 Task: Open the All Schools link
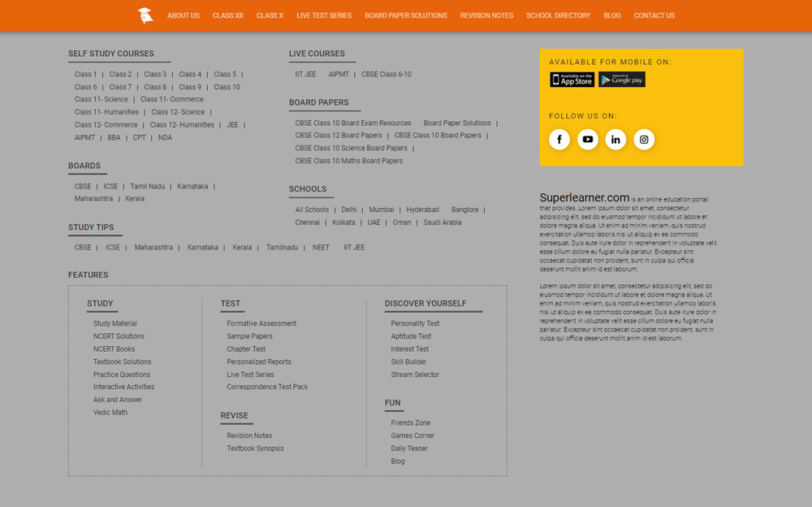[x=312, y=210]
